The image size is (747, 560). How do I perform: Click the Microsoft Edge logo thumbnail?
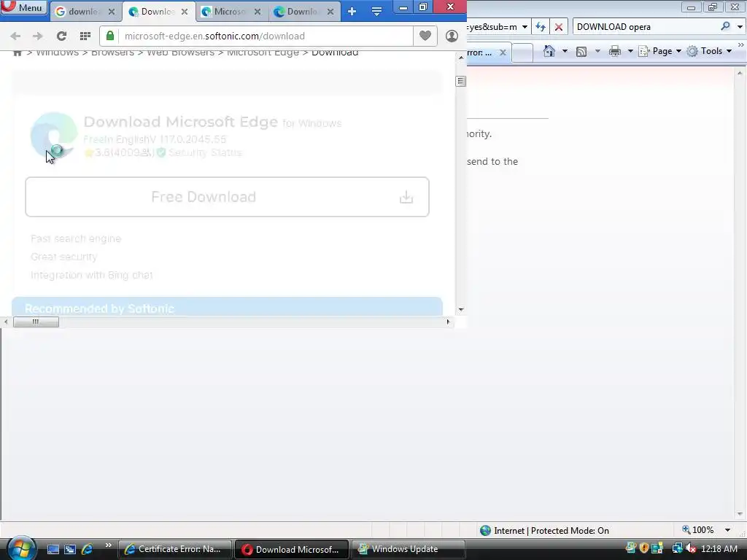(x=54, y=136)
